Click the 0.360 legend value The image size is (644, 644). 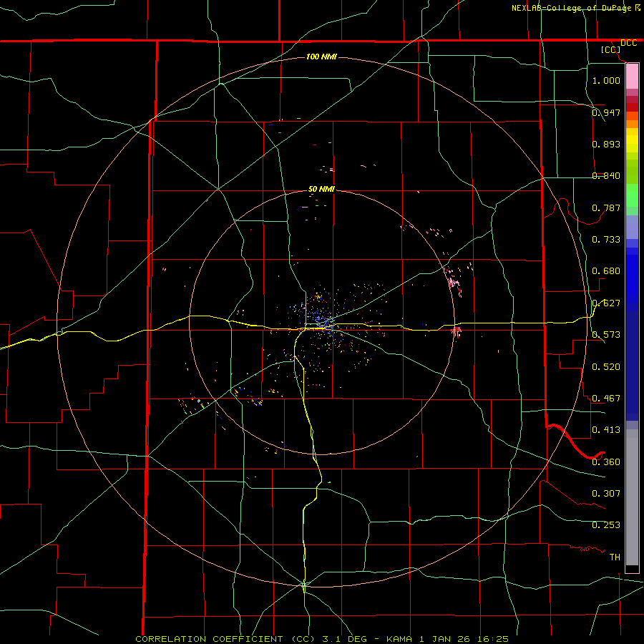[606, 462]
